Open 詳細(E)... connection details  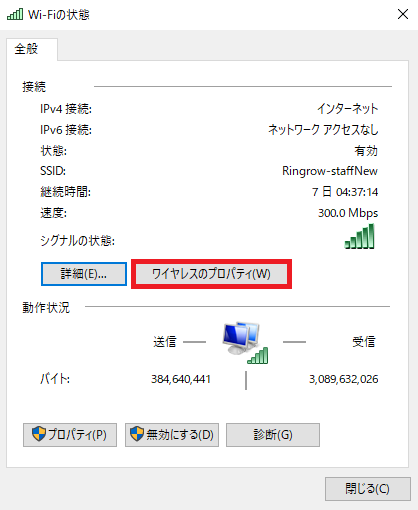click(x=84, y=274)
